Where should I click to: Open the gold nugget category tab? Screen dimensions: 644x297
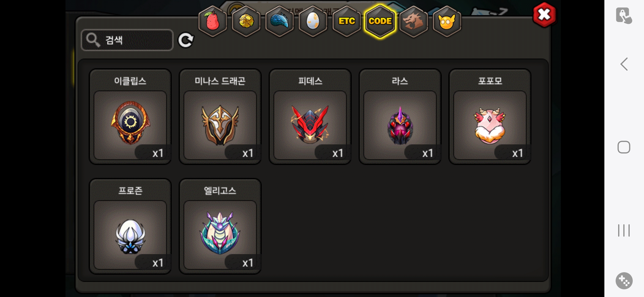[246, 21]
